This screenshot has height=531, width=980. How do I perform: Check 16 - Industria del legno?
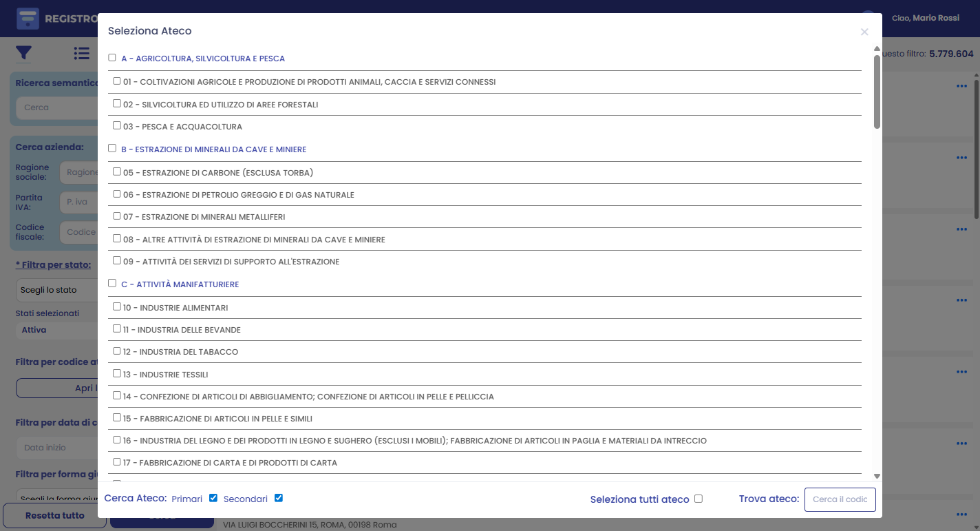point(117,440)
